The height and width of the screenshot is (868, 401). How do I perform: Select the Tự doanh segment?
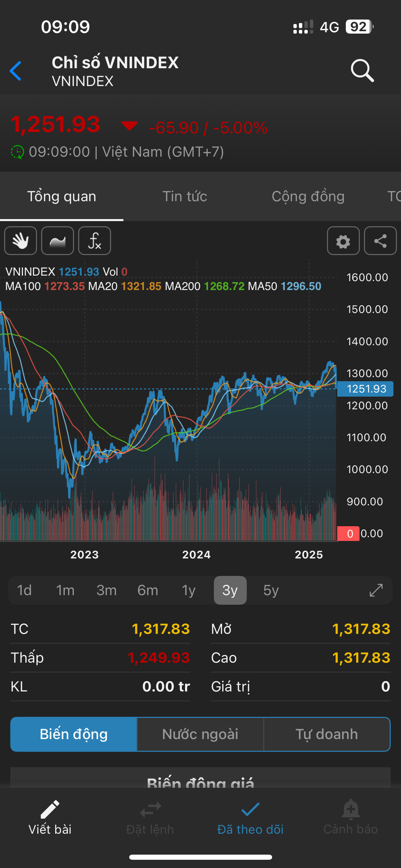click(327, 734)
